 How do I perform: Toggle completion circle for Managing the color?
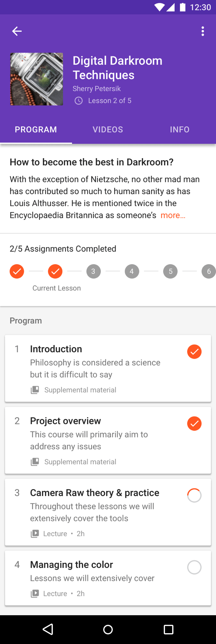pos(194,567)
